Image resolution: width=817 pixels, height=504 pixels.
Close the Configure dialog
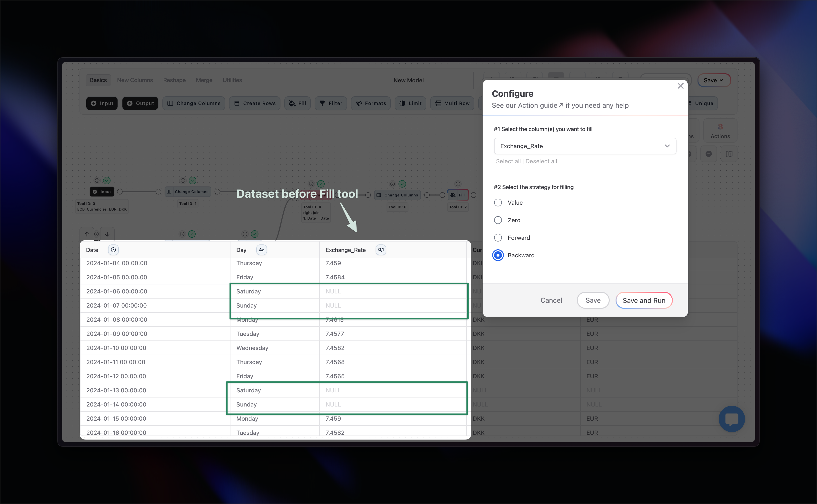point(680,86)
